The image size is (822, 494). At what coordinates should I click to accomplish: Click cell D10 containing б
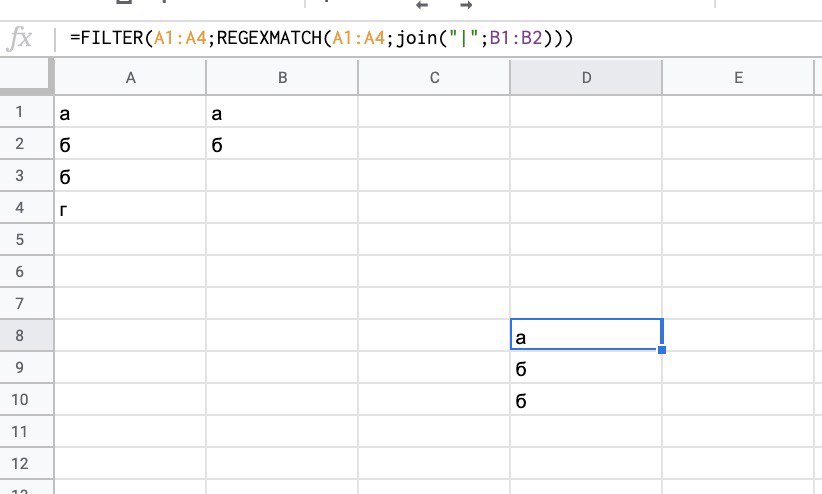click(586, 400)
